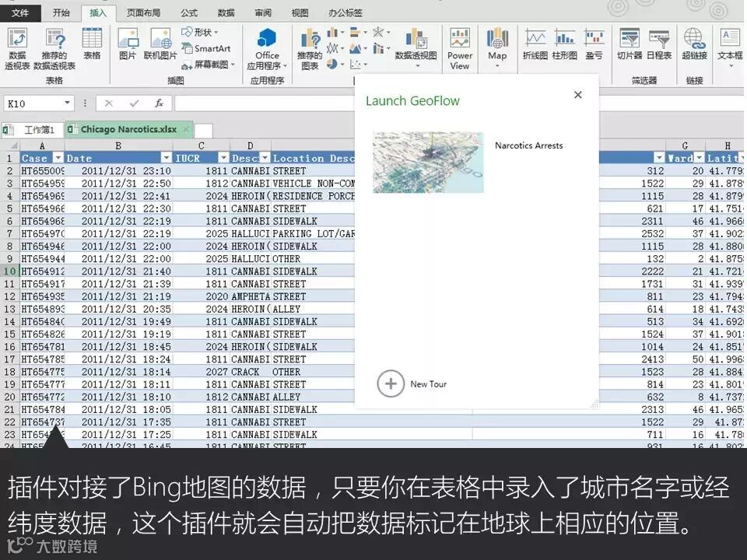
Task: Insert Online Pictures (联机图片)
Action: pos(160,44)
